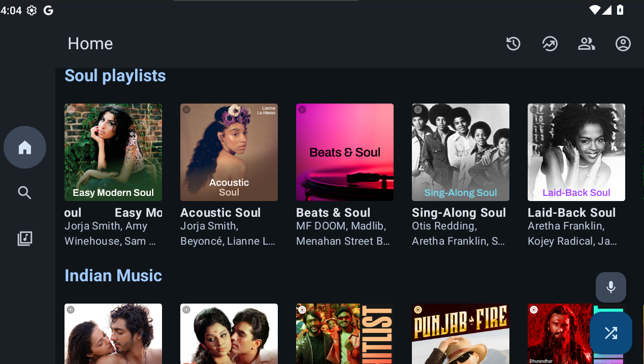Open the stats trending icon
This screenshot has width=644, height=364.
(550, 44)
